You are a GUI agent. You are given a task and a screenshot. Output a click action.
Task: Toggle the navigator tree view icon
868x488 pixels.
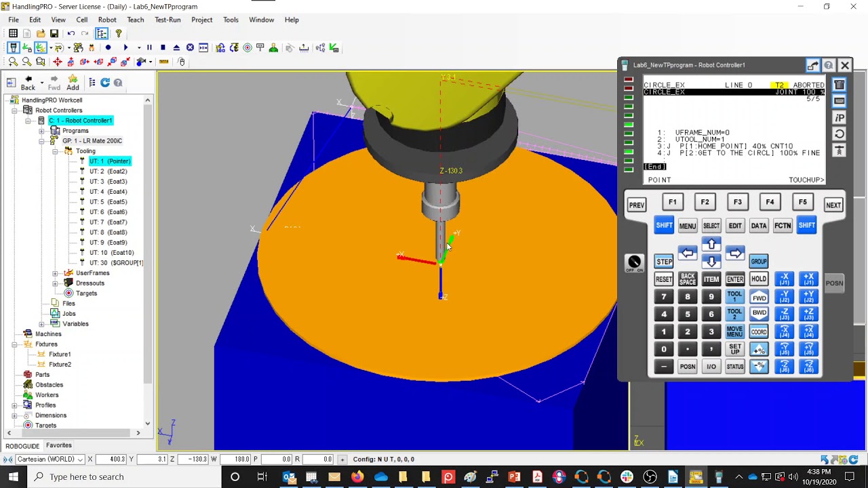click(102, 33)
